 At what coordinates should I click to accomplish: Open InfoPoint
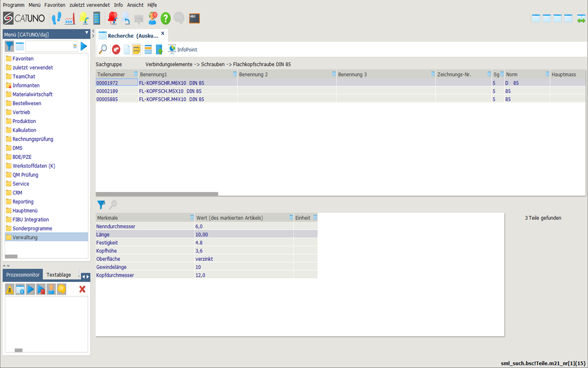[x=183, y=49]
